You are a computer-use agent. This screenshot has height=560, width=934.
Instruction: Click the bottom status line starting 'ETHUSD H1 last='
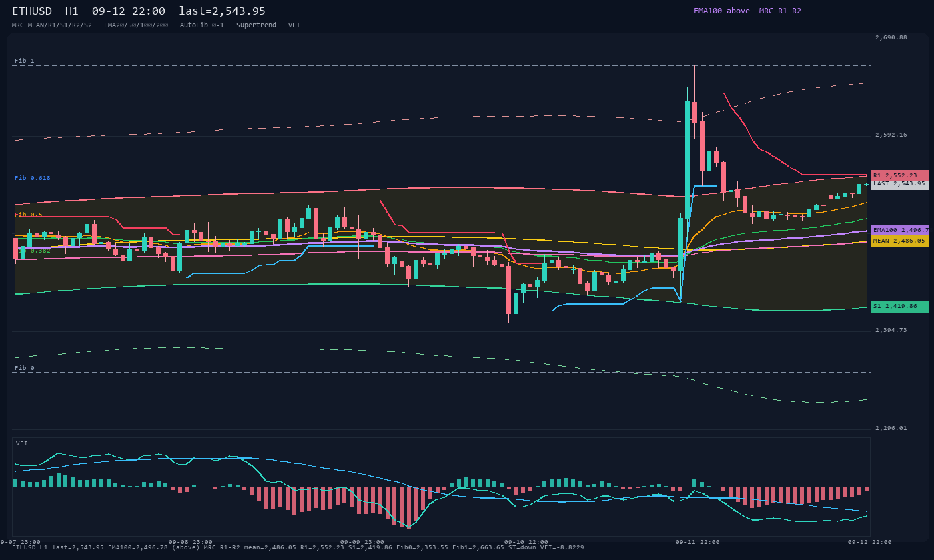coord(298,548)
